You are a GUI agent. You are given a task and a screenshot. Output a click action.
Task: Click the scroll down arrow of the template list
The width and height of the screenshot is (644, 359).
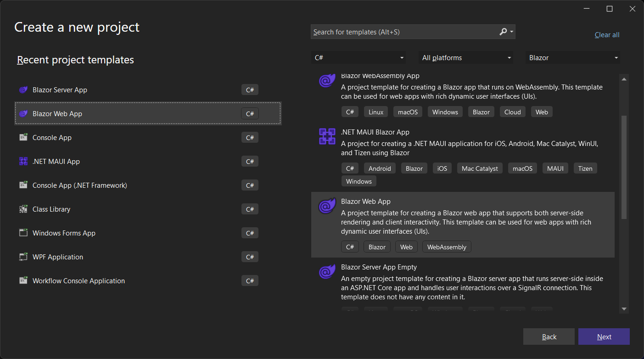coord(624,309)
